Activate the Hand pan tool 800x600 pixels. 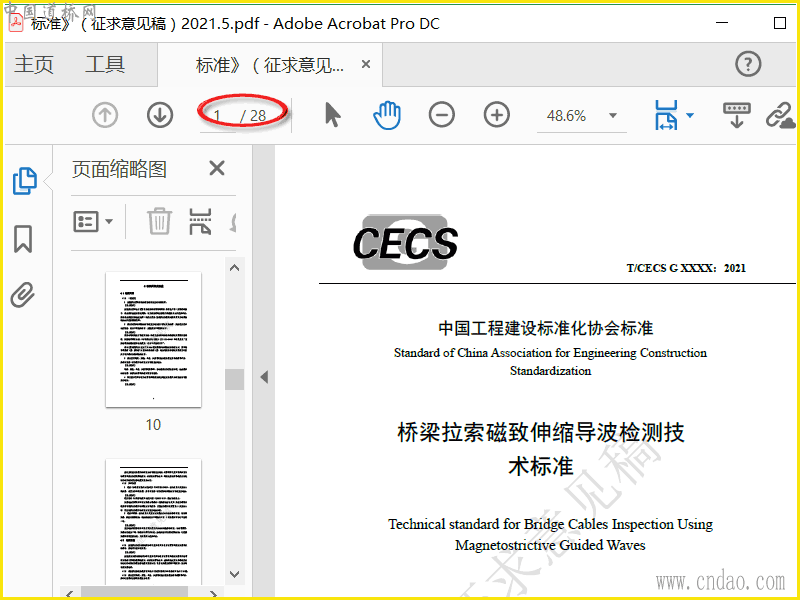(x=387, y=115)
